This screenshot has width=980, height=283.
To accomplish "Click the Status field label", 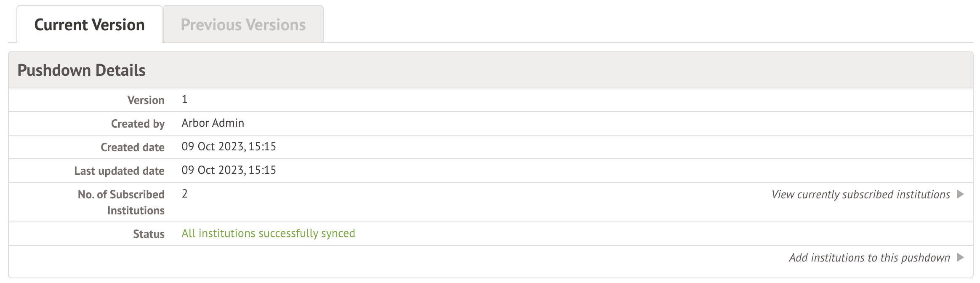I will click(x=149, y=234).
